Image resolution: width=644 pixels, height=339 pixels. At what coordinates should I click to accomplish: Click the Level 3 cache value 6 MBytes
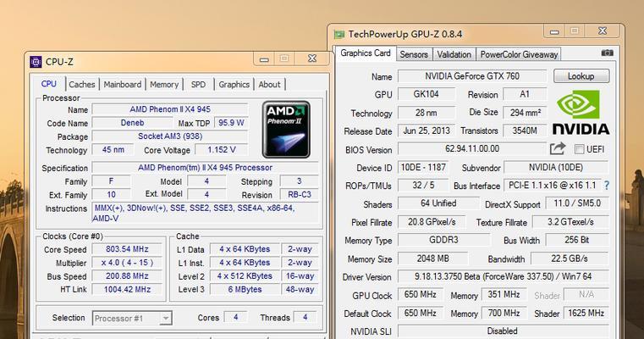[245, 289]
